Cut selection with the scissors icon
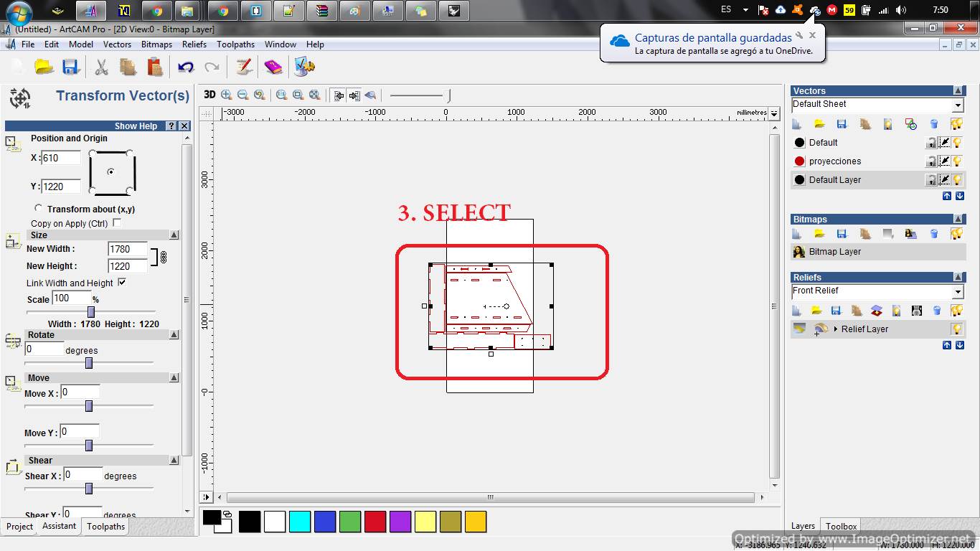 [x=101, y=67]
